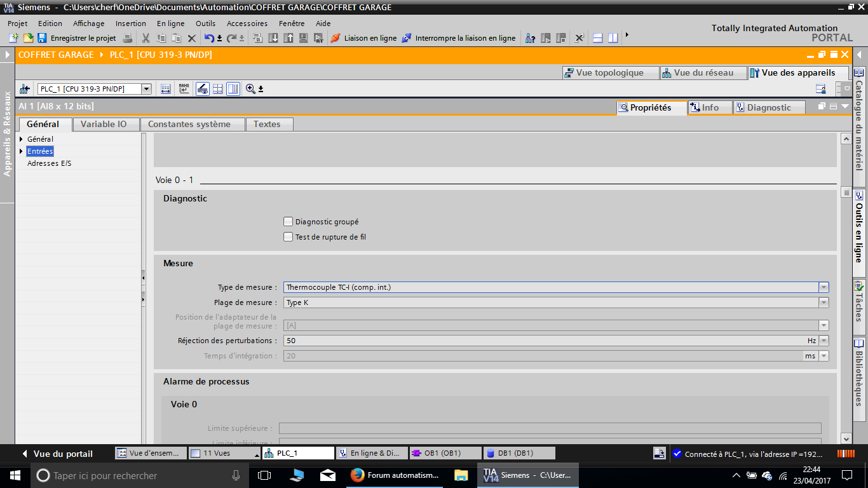
Task: Open the PLC_1 device selector dropdown
Action: (146, 89)
